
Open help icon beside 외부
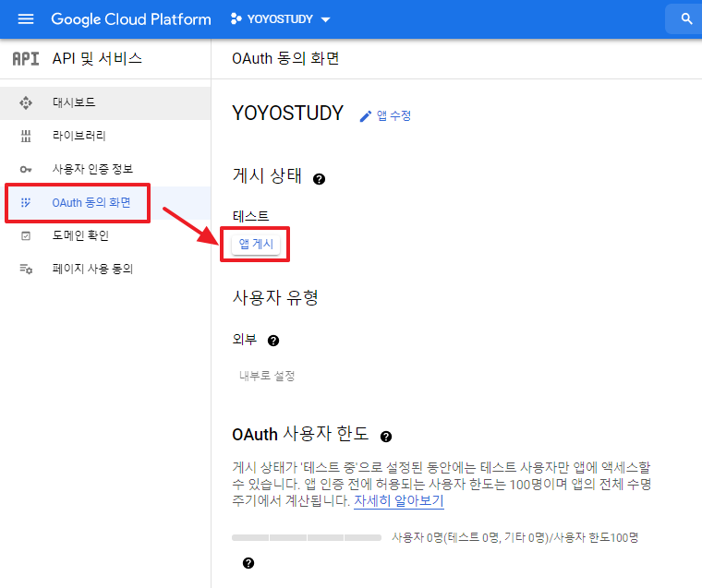[x=273, y=341]
